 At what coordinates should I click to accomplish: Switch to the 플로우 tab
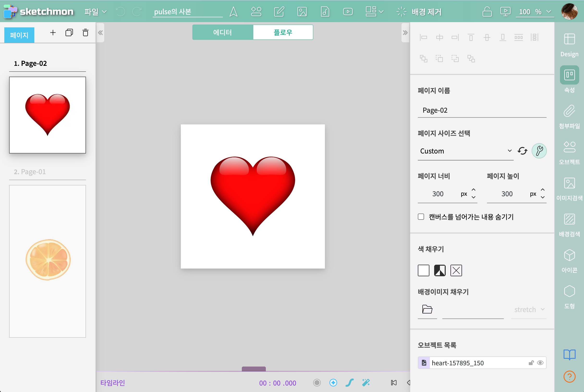pyautogui.click(x=283, y=32)
